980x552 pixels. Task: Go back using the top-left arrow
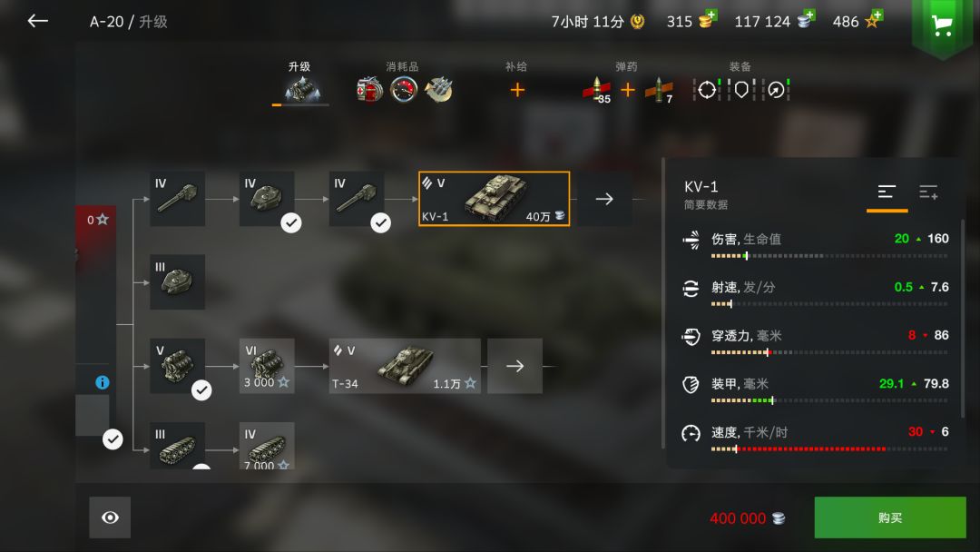[x=37, y=21]
